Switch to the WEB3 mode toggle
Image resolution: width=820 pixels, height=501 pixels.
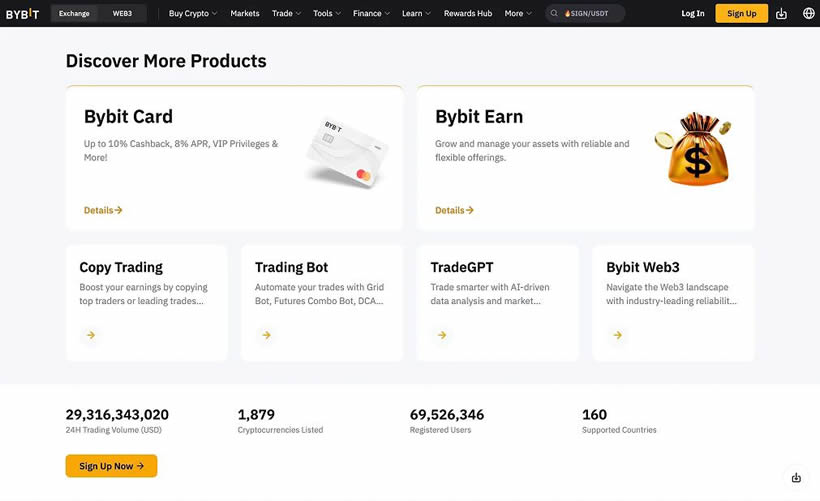coord(122,14)
